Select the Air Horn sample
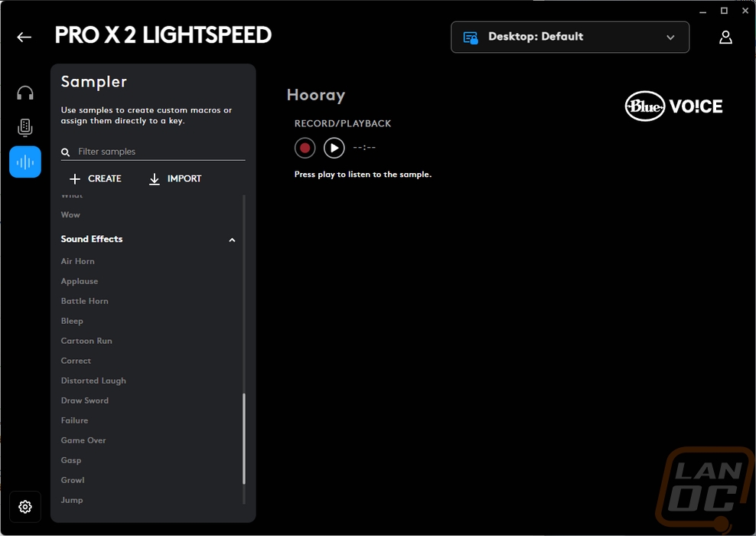The width and height of the screenshot is (756, 536). pos(77,261)
